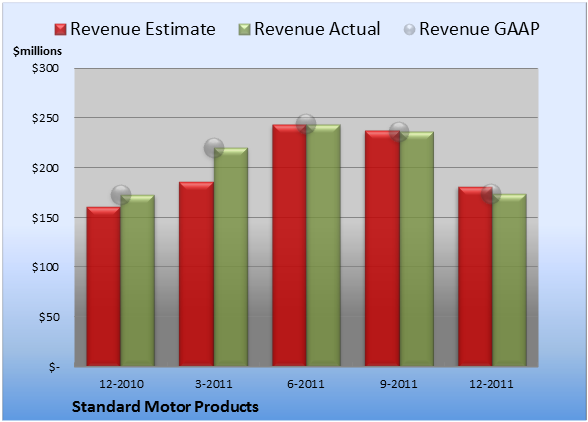Select the 'Revenue GAAP' legend label
This screenshot has height=422, width=588.
[479, 29]
